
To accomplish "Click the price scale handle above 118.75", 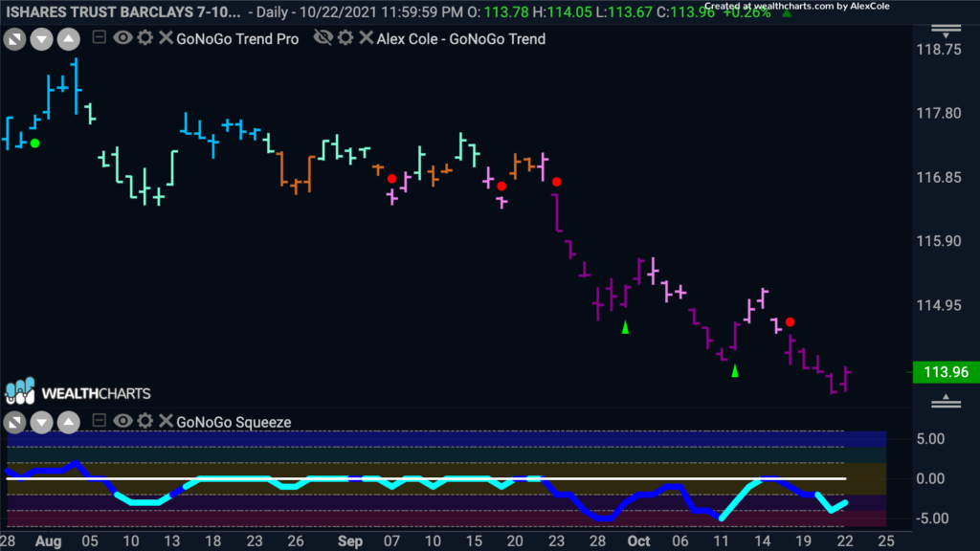I will (x=946, y=30).
